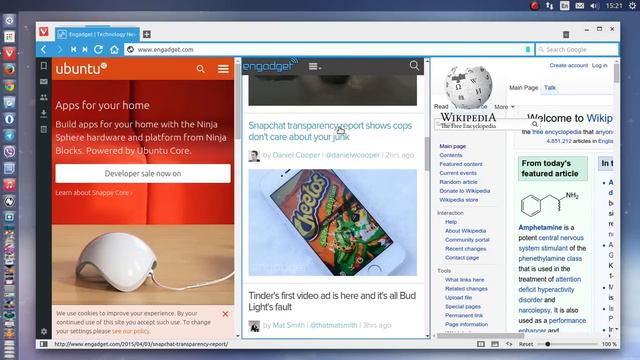Select the Wikipedia Read tab

(x=441, y=107)
